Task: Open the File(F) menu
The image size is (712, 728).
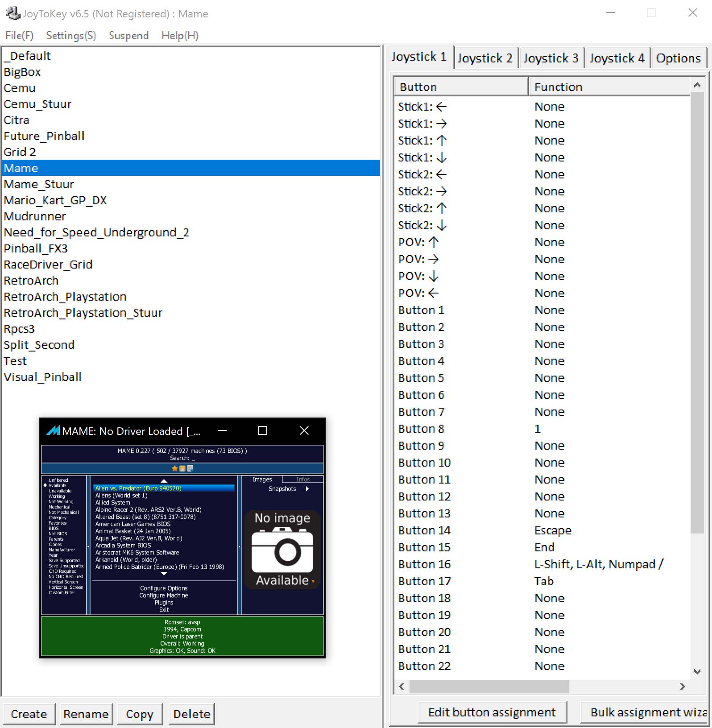Action: [20, 36]
